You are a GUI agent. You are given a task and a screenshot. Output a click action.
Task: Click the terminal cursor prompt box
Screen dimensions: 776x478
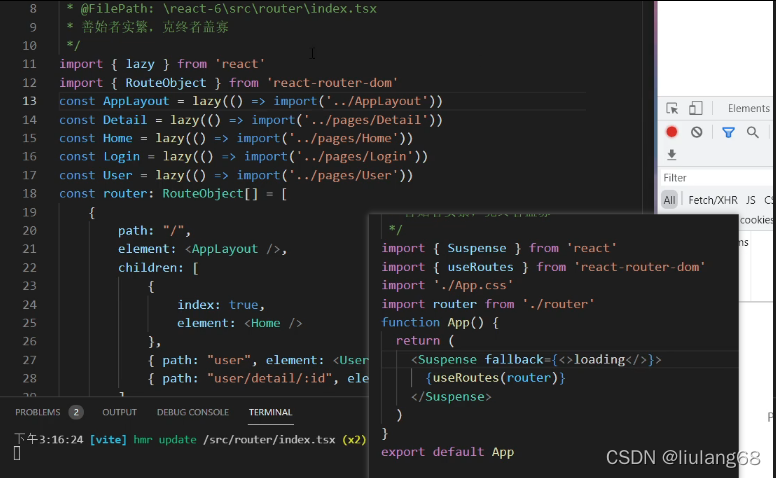(x=17, y=453)
